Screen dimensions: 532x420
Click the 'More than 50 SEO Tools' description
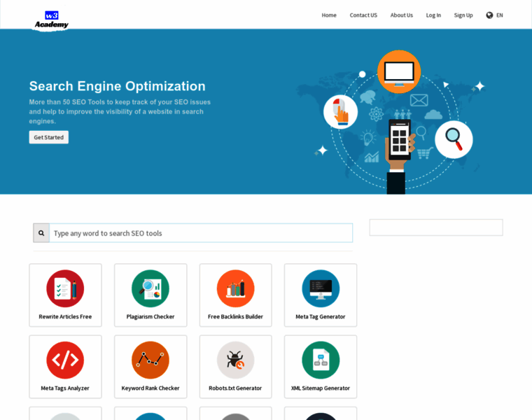click(120, 111)
